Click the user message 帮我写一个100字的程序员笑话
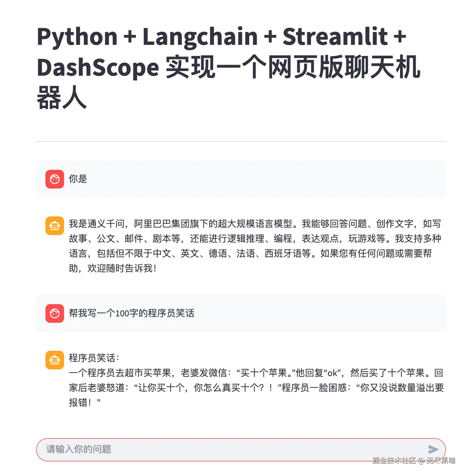Viewport: 467px width, 476px height. [x=132, y=313]
